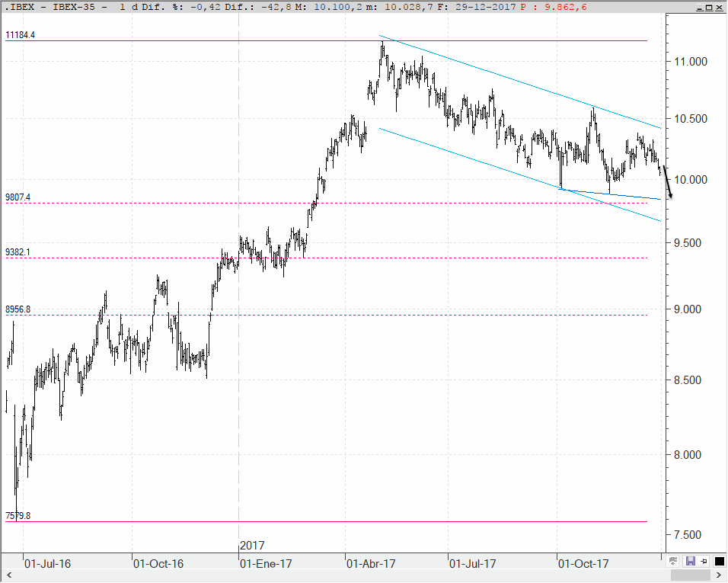The width and height of the screenshot is (728, 583).
Task: Click the 8.500 price axis label
Action: tap(688, 380)
